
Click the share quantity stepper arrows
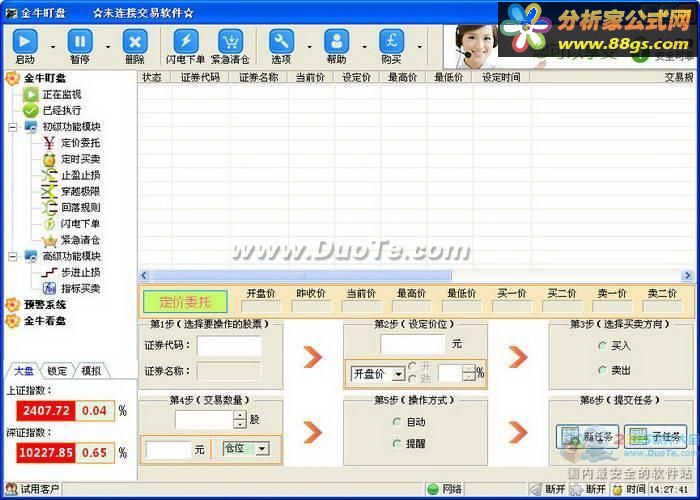pos(240,419)
